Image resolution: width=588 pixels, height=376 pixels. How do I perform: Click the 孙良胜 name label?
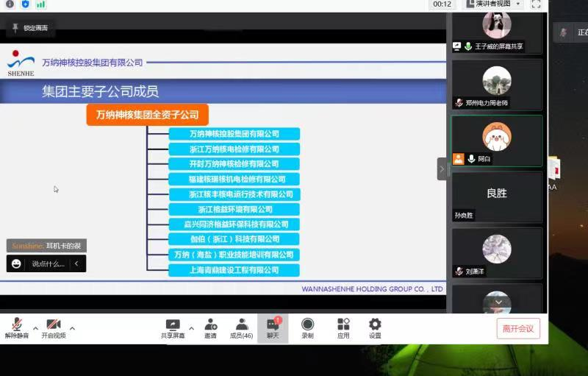[464, 215]
